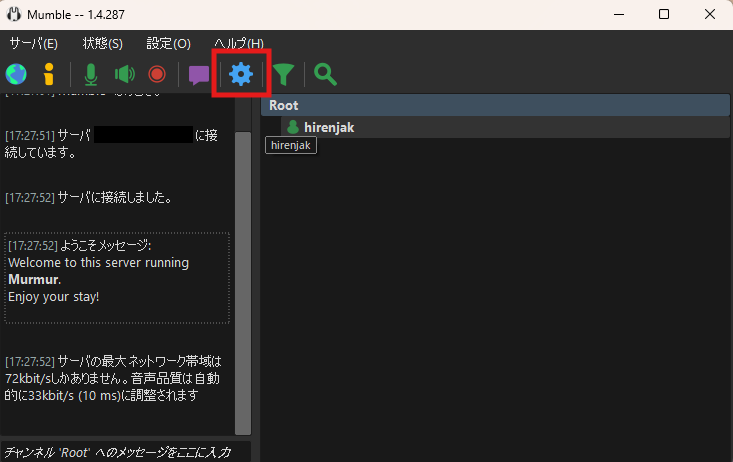Click the chat log scrollbar thumb
This screenshot has width=733, height=462.
[243, 283]
